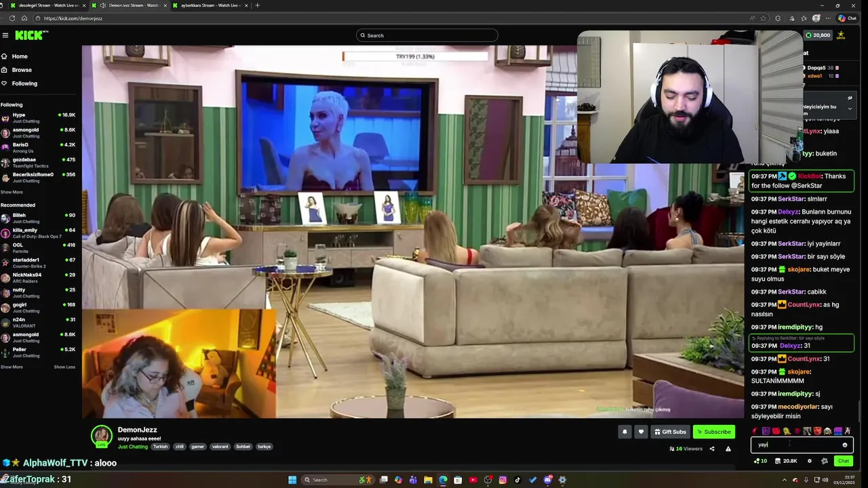
Task: Click the notification bell button
Action: (x=625, y=432)
